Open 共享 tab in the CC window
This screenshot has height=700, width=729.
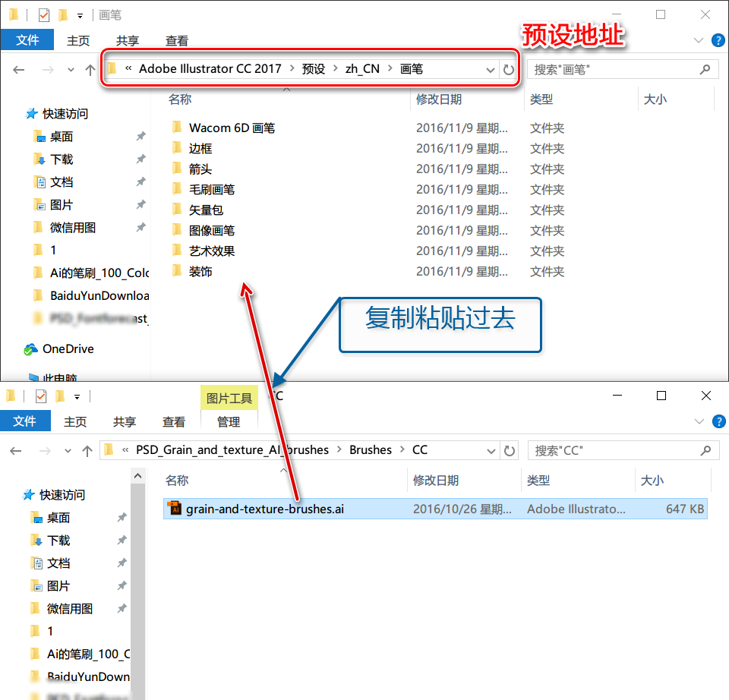tap(125, 421)
